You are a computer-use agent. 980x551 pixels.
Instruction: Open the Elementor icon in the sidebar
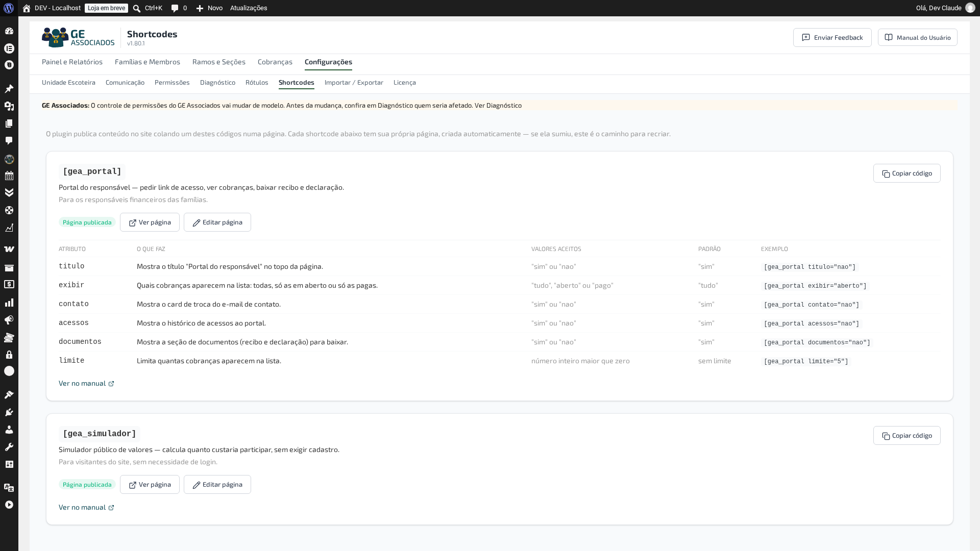(9, 48)
